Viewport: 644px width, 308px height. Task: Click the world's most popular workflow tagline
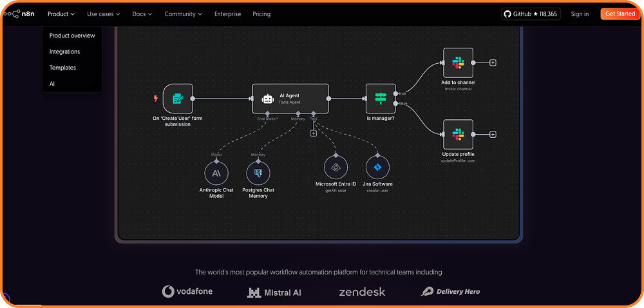coord(318,272)
